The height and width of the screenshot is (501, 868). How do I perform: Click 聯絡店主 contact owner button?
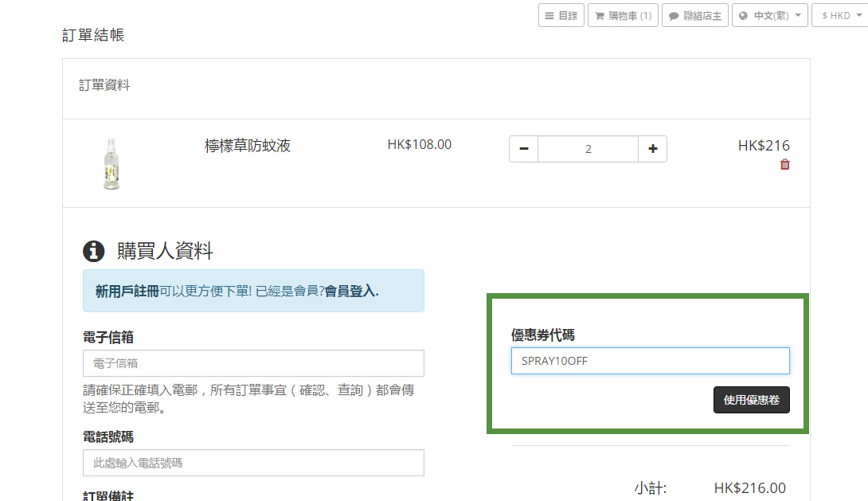coord(695,15)
